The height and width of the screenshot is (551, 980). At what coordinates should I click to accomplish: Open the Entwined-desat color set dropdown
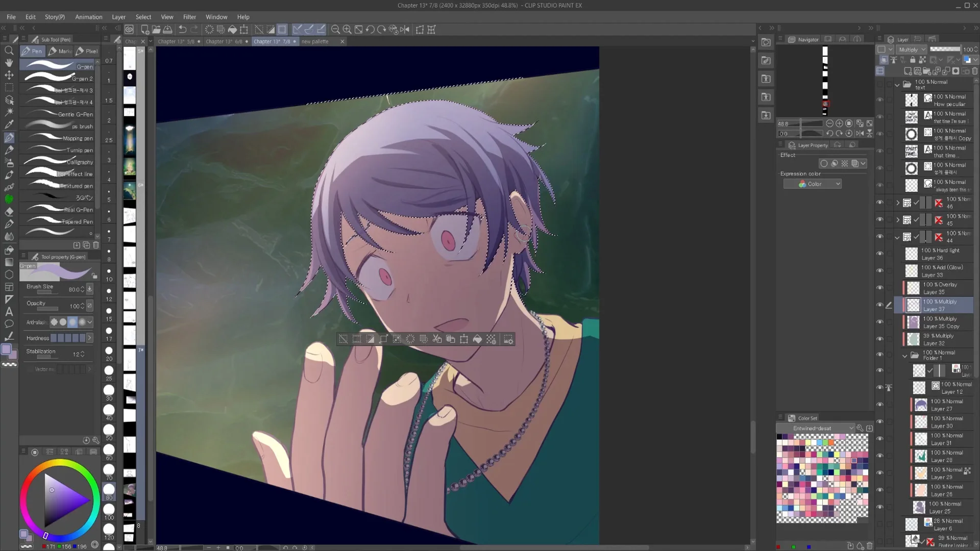coord(815,429)
